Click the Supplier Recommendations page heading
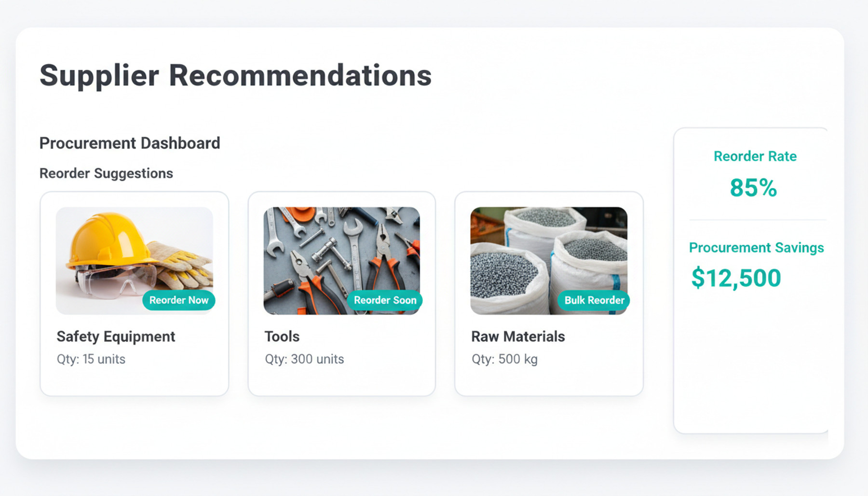The height and width of the screenshot is (496, 868). tap(235, 76)
